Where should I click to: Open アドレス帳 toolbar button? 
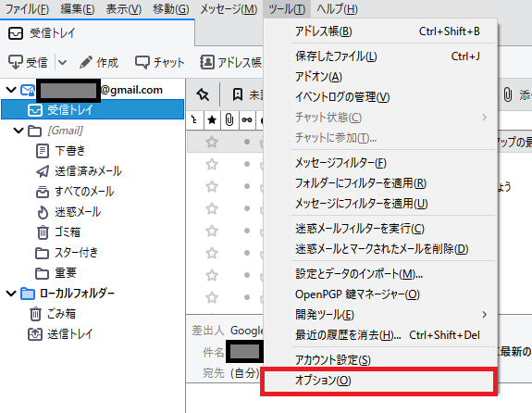tap(230, 62)
